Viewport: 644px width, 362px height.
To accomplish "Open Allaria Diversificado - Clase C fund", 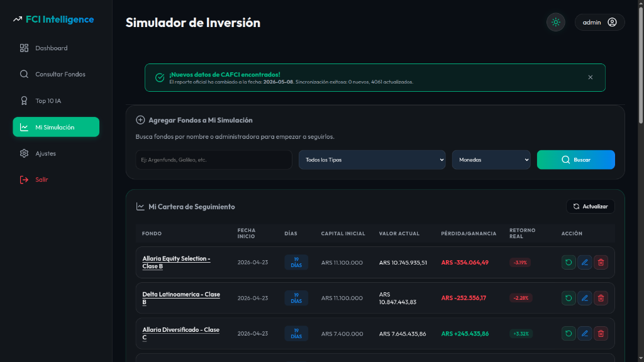I will click(x=180, y=333).
